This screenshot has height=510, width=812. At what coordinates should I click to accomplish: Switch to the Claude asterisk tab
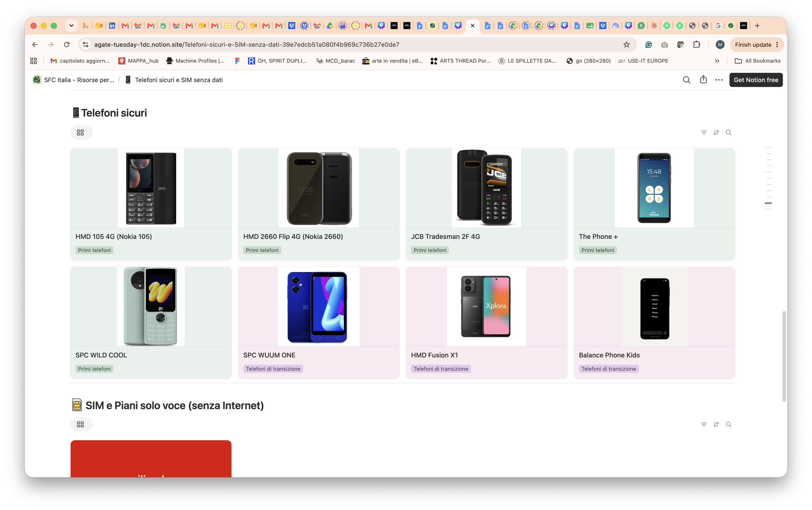(653, 26)
